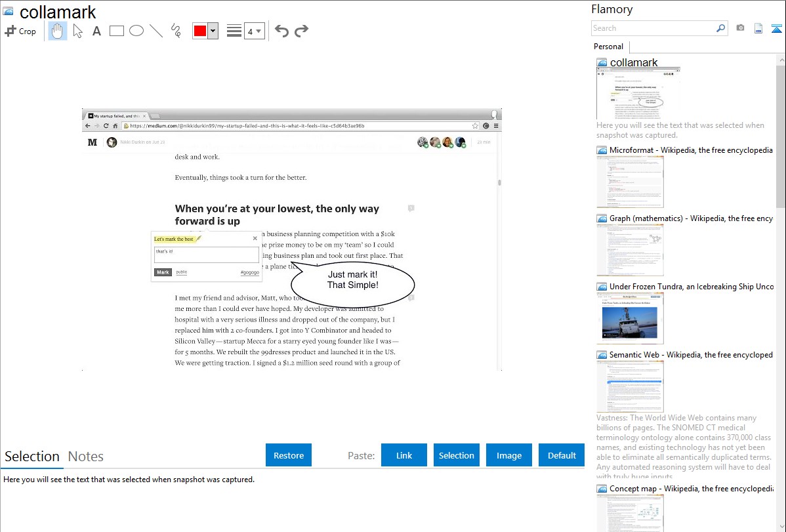Open the Semantic Web snapshot thumbnail

click(x=630, y=386)
